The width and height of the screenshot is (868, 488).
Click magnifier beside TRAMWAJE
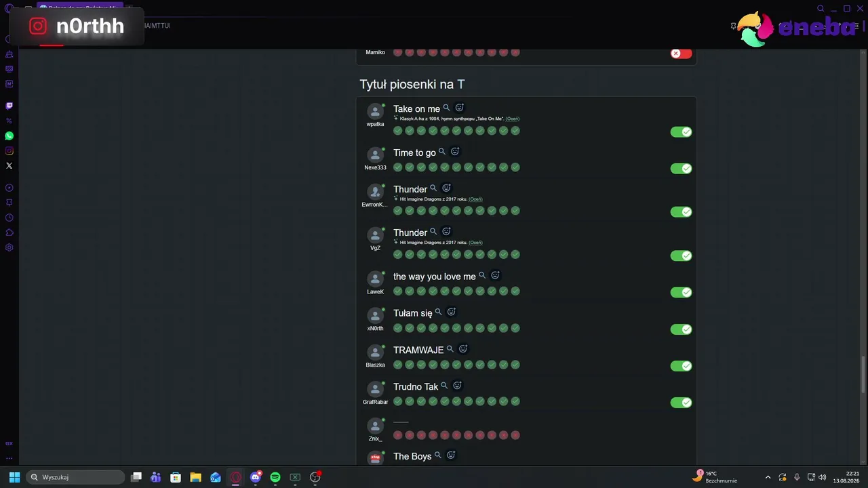450,349
